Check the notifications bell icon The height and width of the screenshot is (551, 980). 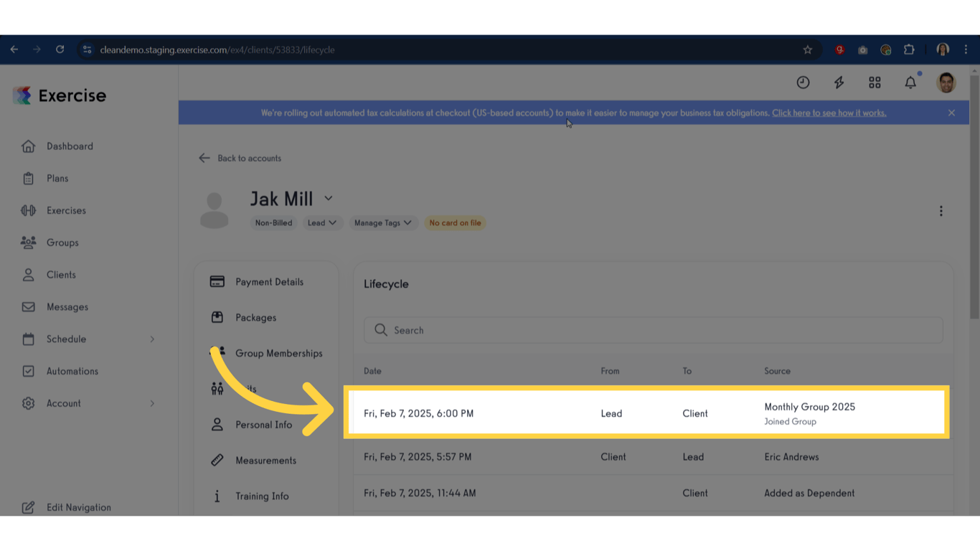910,83
